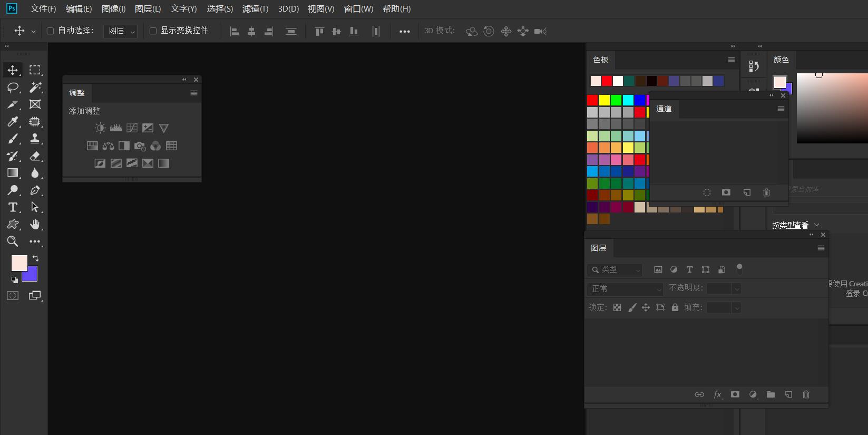Add a Black & White adjustment
The image size is (868, 435).
coord(124,146)
